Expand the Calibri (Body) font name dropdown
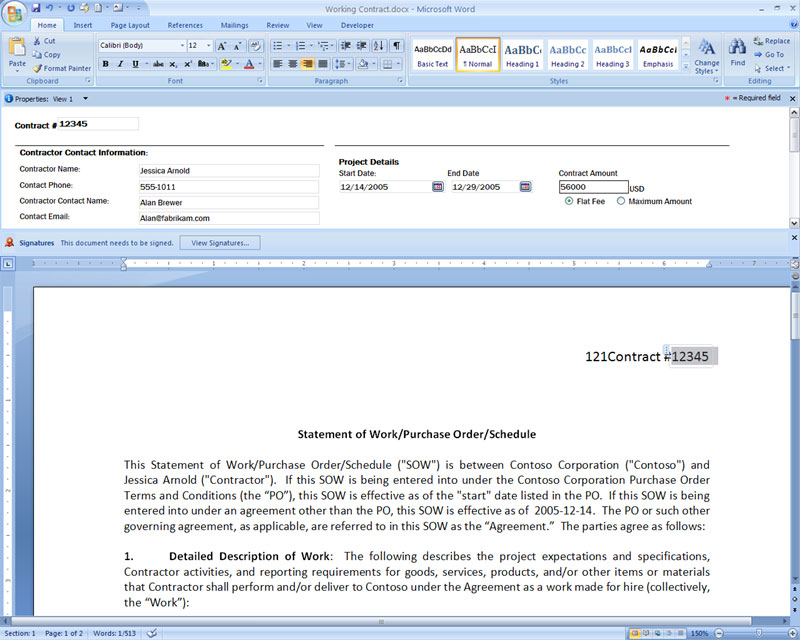 click(x=181, y=46)
